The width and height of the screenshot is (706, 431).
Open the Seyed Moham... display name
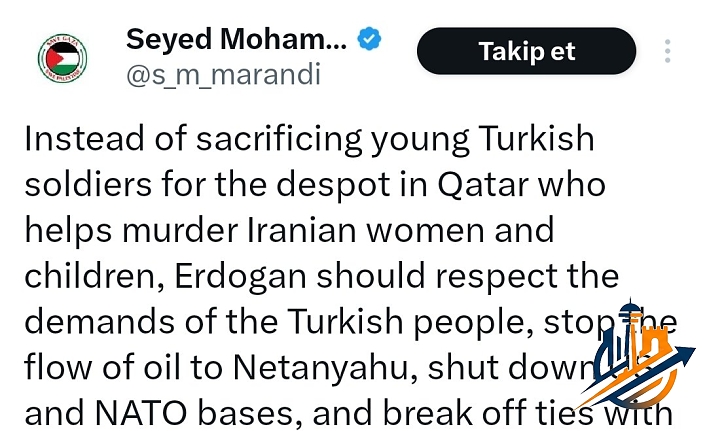237,40
